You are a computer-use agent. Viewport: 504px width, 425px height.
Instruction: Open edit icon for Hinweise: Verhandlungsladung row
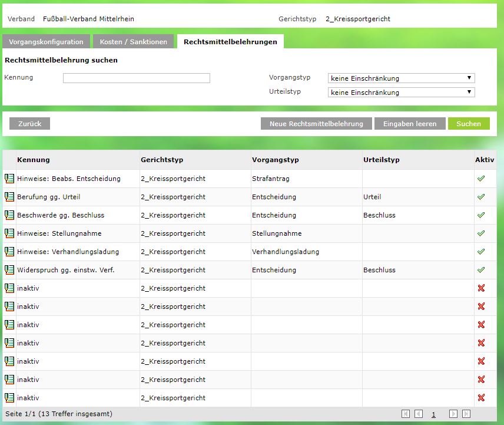pyautogui.click(x=9, y=252)
